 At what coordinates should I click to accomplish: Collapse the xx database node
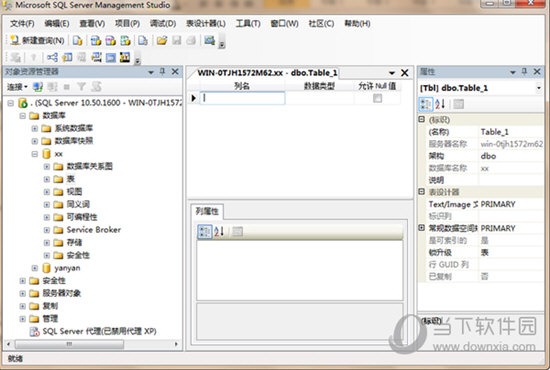point(34,154)
